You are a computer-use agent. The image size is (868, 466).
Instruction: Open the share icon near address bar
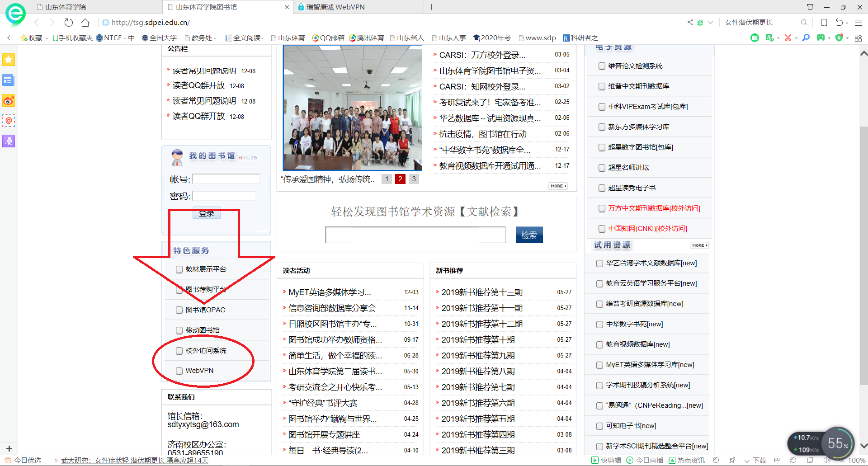[690, 22]
